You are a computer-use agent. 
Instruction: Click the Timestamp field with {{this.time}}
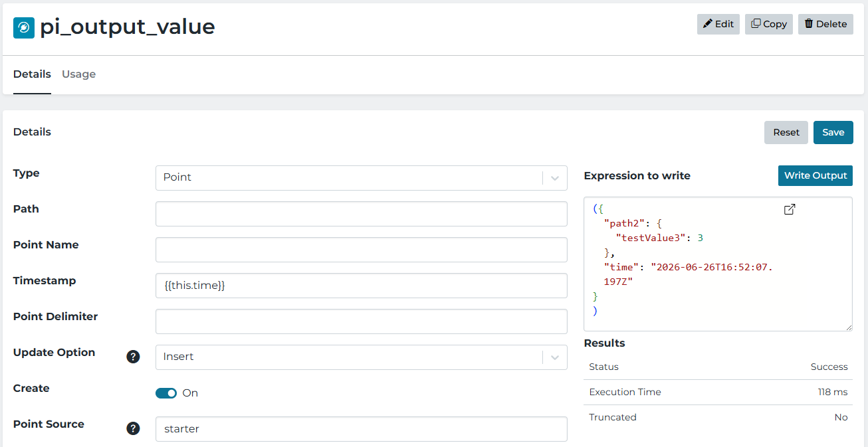point(362,286)
